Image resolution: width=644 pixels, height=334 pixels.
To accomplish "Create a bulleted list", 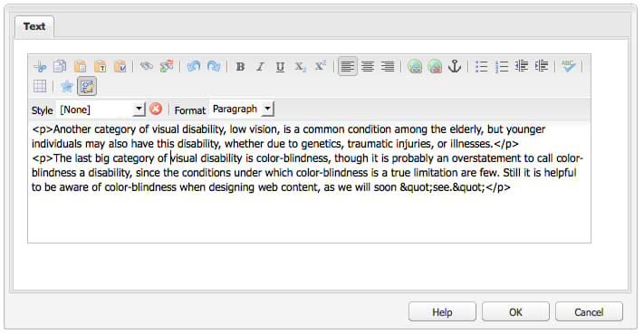I will point(481,66).
